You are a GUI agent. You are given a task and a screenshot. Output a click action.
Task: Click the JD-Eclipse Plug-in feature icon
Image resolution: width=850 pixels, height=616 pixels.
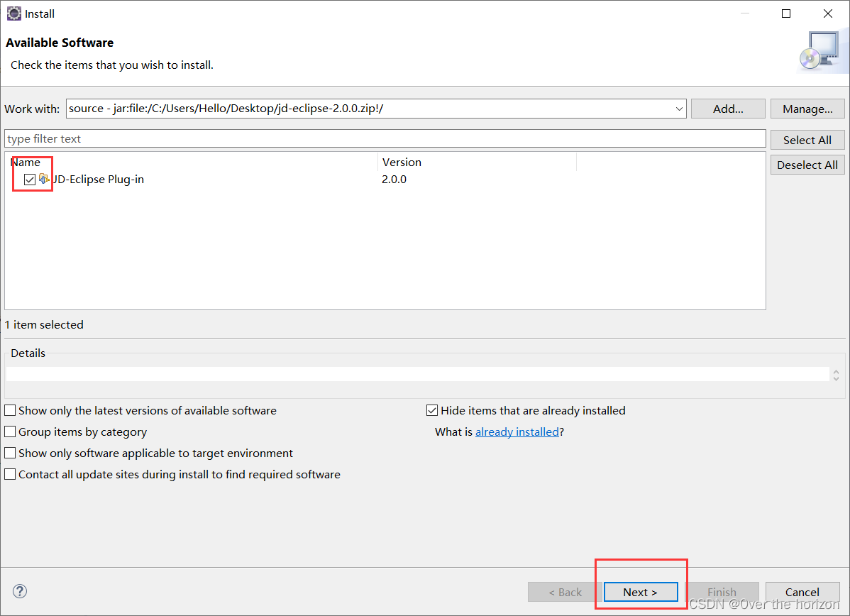click(x=44, y=179)
